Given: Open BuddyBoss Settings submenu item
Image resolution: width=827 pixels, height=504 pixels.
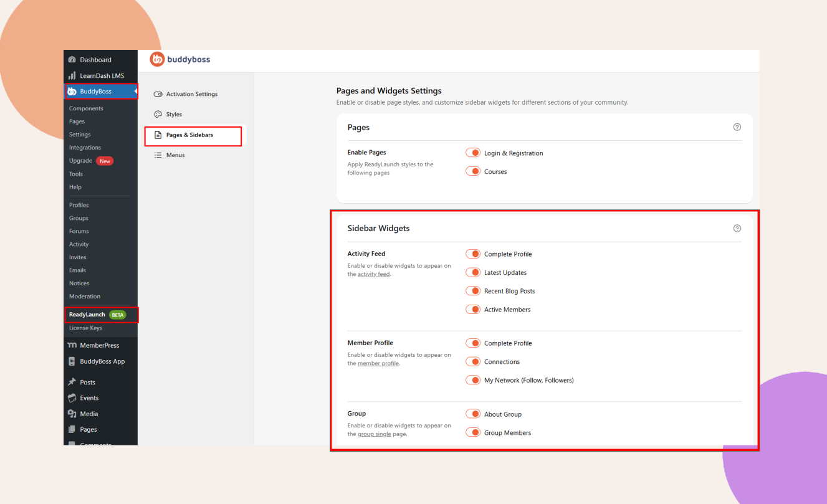Looking at the screenshot, I should (x=80, y=135).
